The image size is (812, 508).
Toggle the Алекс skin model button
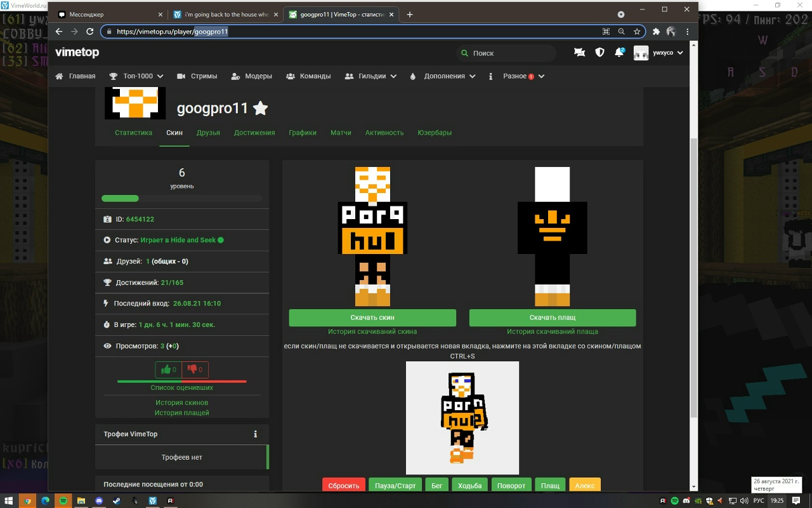[x=584, y=486]
